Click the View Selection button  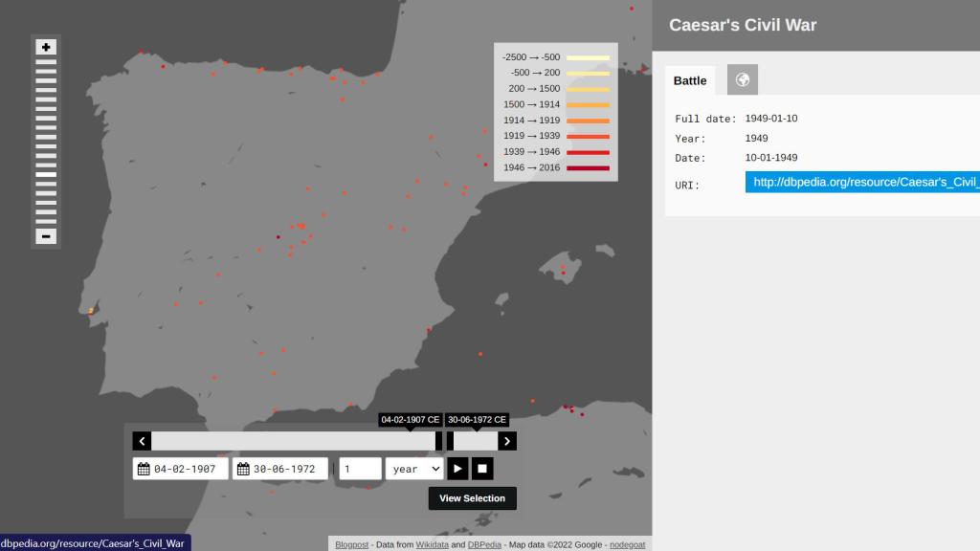tap(472, 498)
